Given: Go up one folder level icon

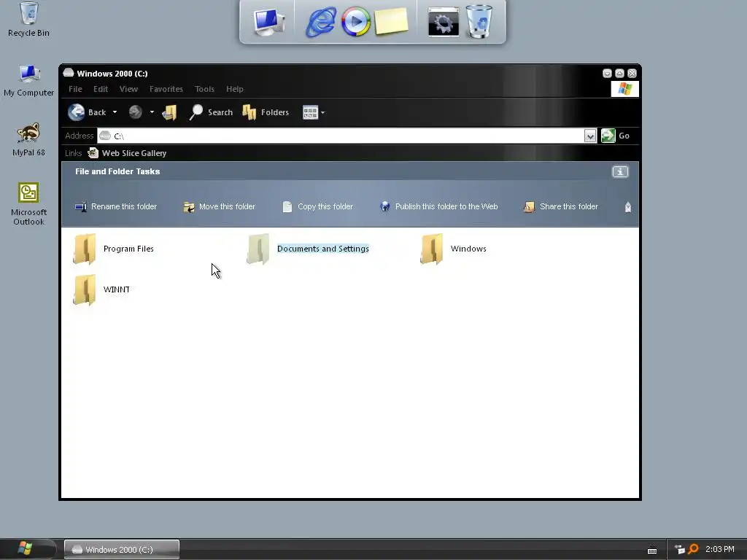Looking at the screenshot, I should [169, 112].
